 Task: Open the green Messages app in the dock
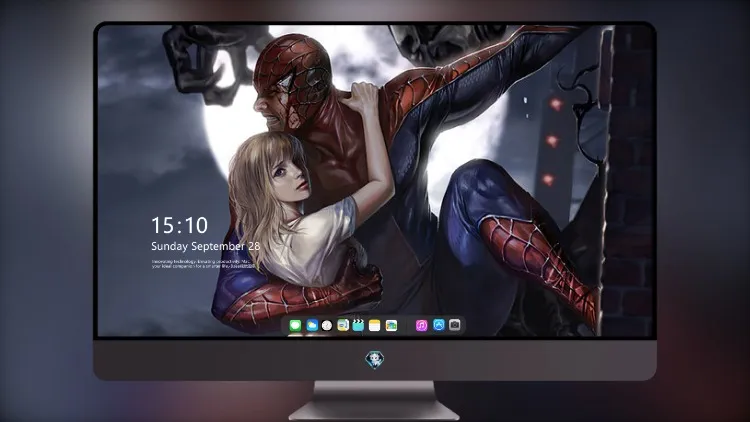[295, 325]
